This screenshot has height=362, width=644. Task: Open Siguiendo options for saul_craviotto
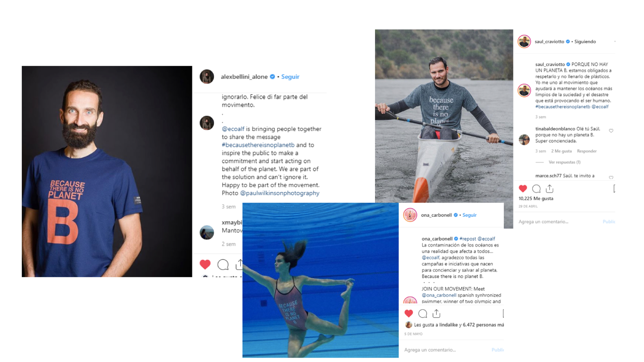tap(585, 42)
